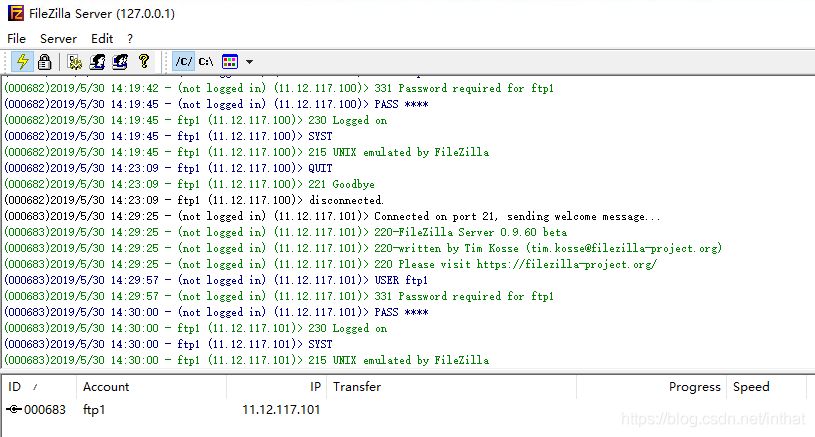The image size is (815, 437).
Task: Click the Transfer column header
Action: point(451,387)
